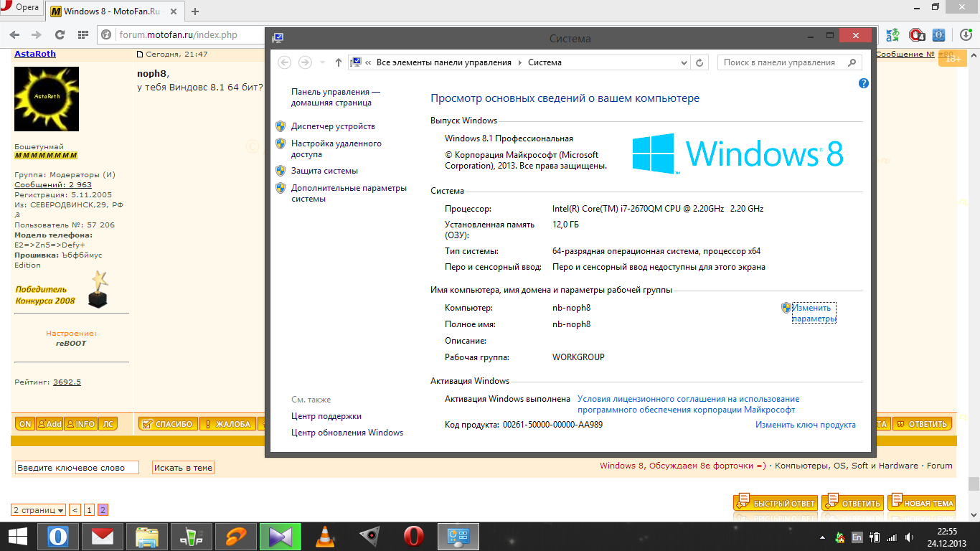980x551 pixels.
Task: Click the translator extension icon in Opera
Action: point(892,34)
